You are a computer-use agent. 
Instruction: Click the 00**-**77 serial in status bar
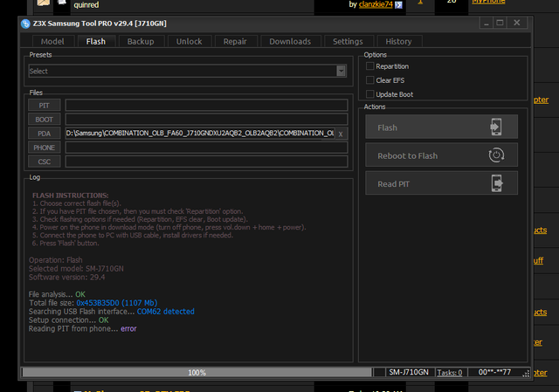tap(494, 373)
